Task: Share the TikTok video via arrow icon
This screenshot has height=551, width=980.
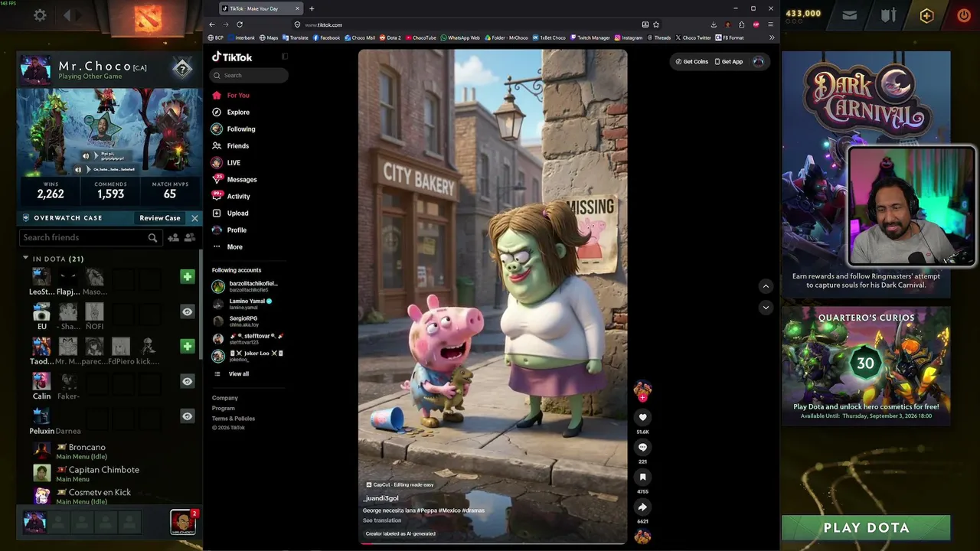Action: 642,507
